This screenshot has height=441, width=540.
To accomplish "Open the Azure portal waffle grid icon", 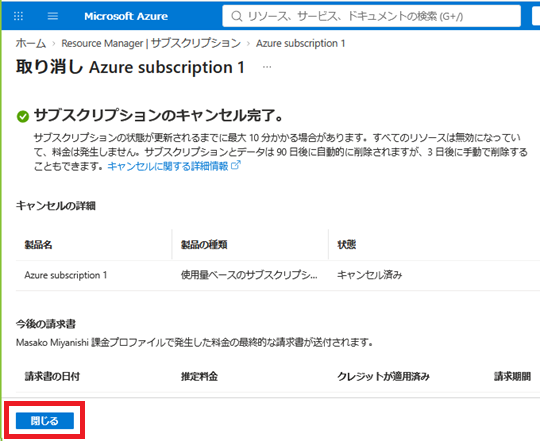I will pyautogui.click(x=18, y=16).
